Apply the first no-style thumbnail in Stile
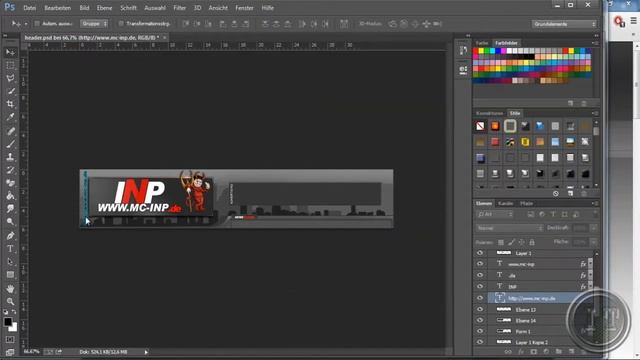The width and height of the screenshot is (640, 360). pyautogui.click(x=480, y=126)
